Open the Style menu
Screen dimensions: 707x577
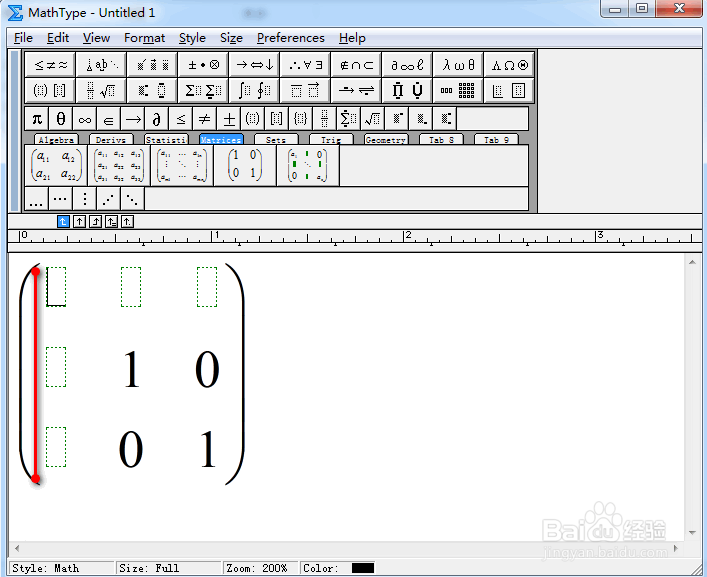click(192, 38)
